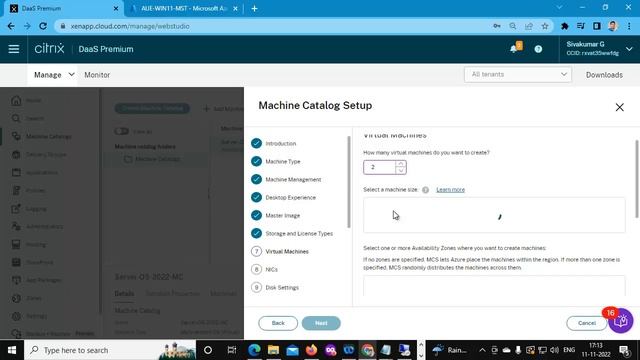Screen dimensions: 640x360
Task: Switch to the Monitor tab
Action: (97, 75)
